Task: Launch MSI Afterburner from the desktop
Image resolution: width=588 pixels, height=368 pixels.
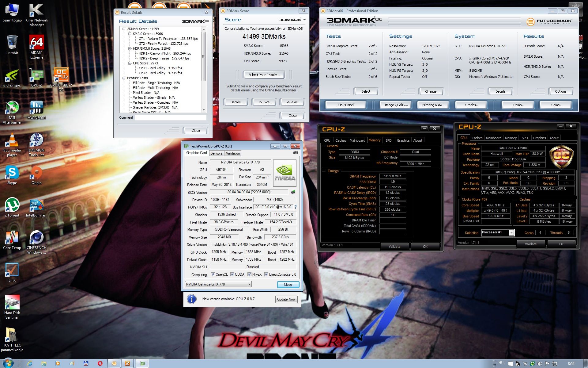Action: click(x=12, y=112)
